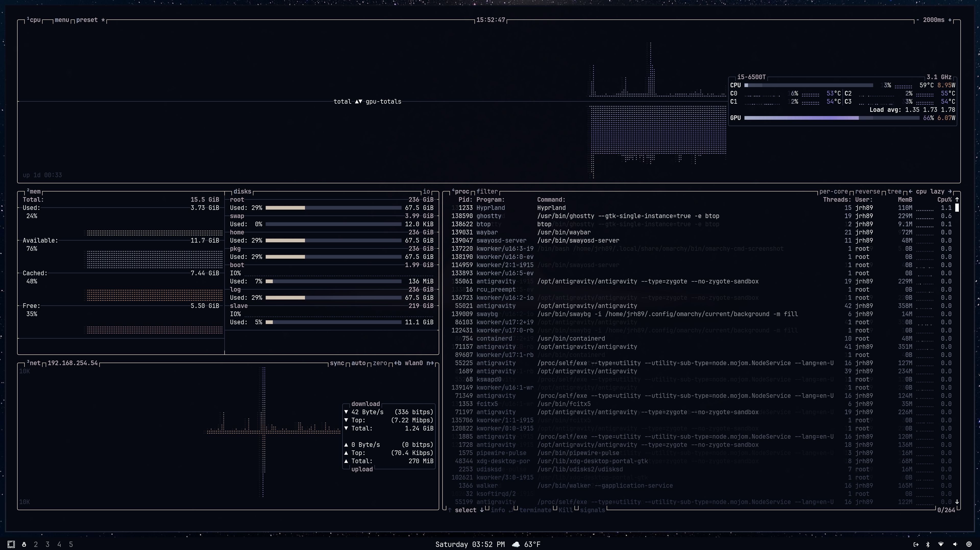Open the Wi-Fi network icon

tap(941, 544)
